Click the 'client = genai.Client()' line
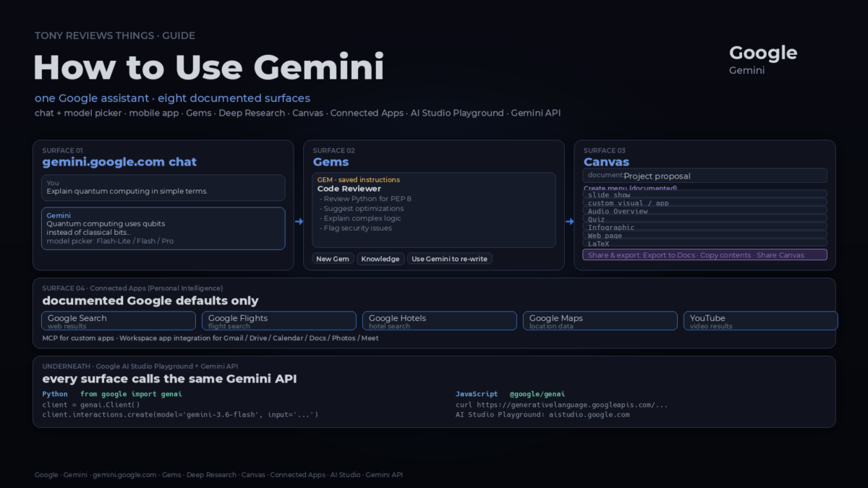 point(90,405)
